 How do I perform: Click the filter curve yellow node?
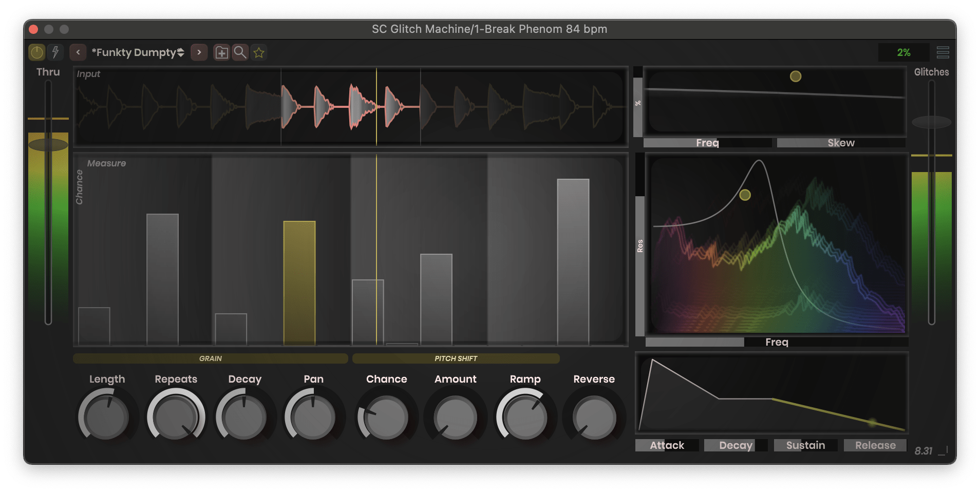745,195
